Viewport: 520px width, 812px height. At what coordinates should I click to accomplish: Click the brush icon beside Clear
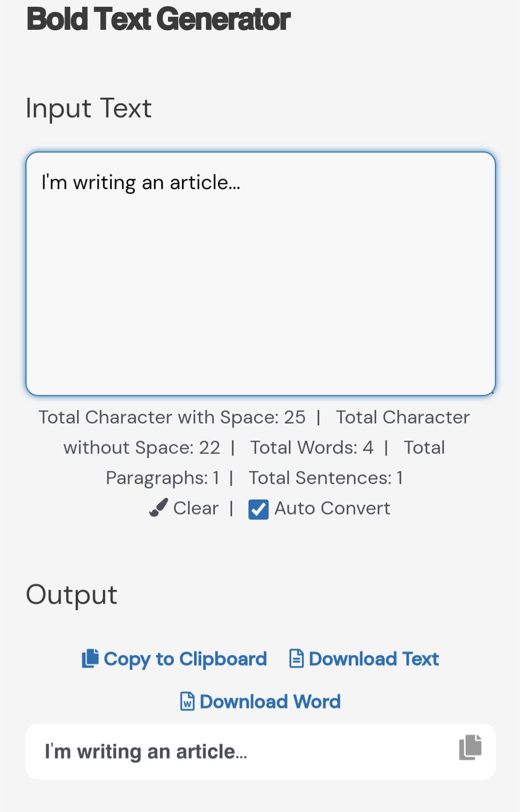point(158,508)
